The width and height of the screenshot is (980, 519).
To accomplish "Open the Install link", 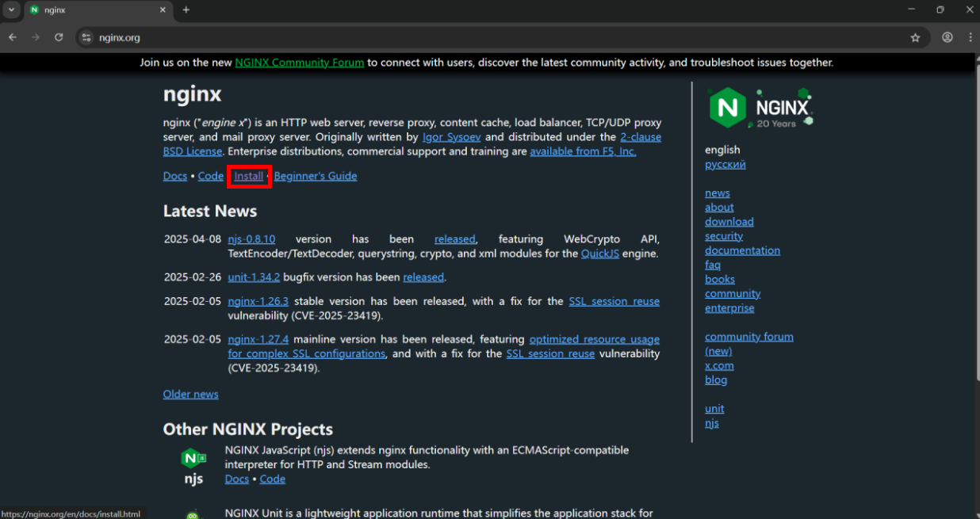I will [249, 176].
